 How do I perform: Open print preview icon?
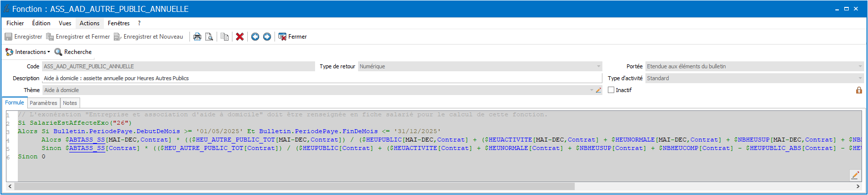click(209, 37)
